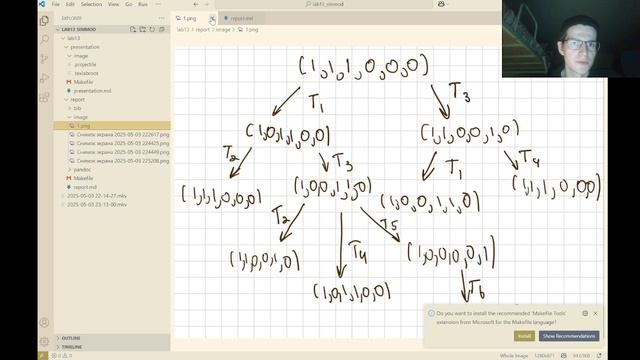This screenshot has width=640, height=360.
Task: Open the Go menu
Action: 129,4
